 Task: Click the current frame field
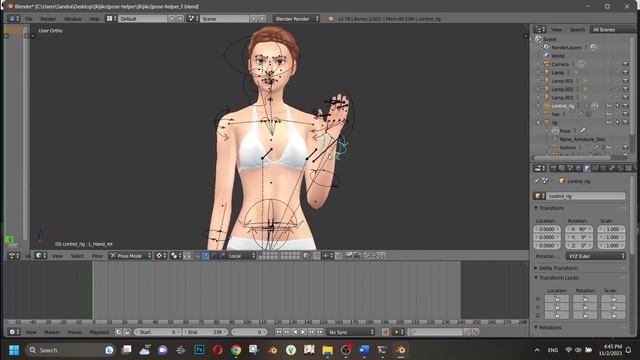[x=249, y=332]
